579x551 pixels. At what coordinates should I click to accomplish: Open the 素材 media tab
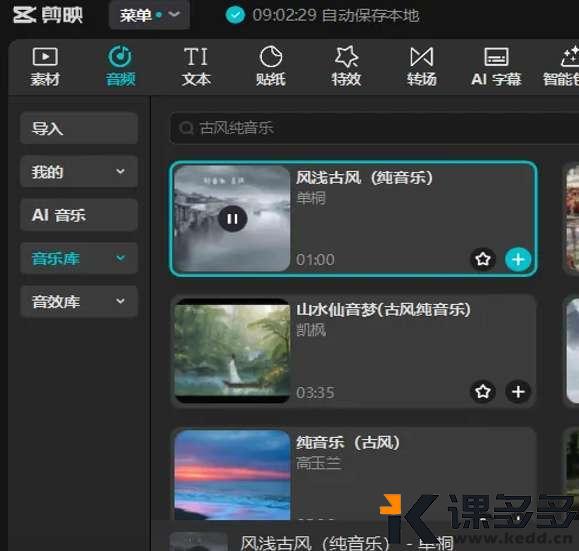tap(45, 67)
